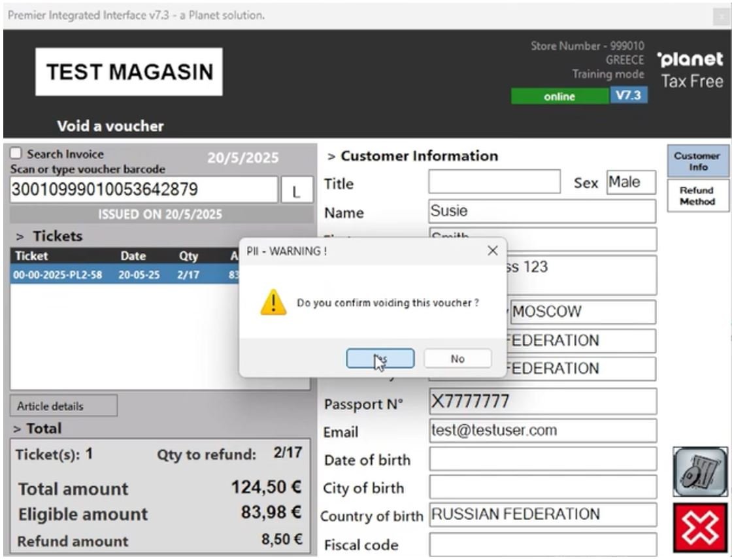Switch to the Customer Info tab

[697, 161]
